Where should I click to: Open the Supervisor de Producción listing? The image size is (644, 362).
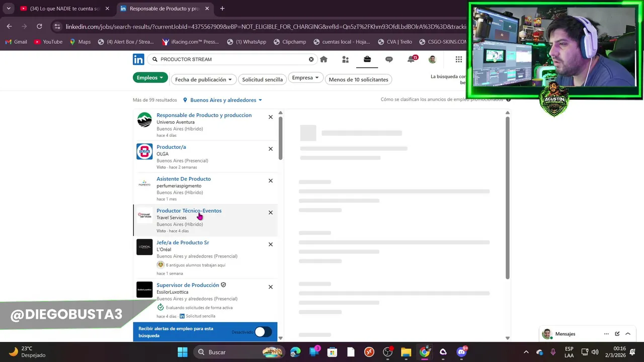[x=188, y=285]
